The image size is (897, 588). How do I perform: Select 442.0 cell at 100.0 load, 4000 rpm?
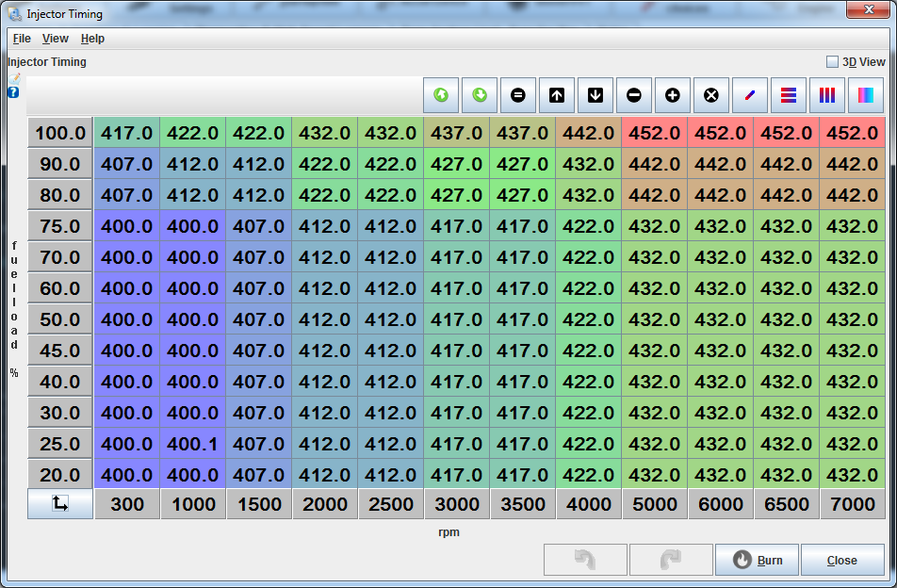click(x=589, y=133)
